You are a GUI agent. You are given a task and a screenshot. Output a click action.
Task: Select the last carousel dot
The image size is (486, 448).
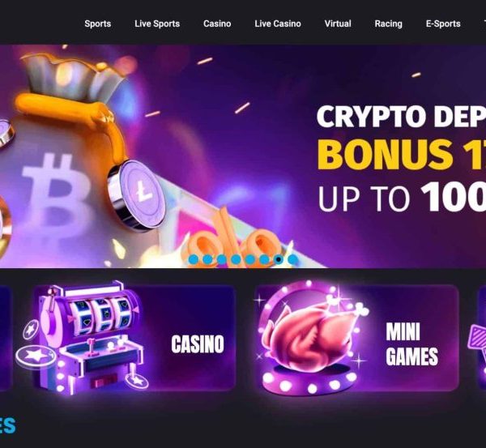(x=292, y=259)
